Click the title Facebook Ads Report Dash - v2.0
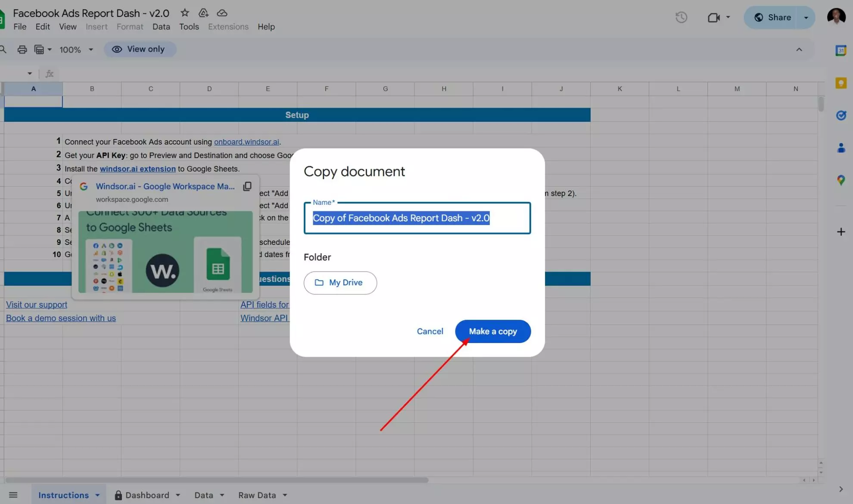Image resolution: width=853 pixels, height=504 pixels. [x=91, y=13]
